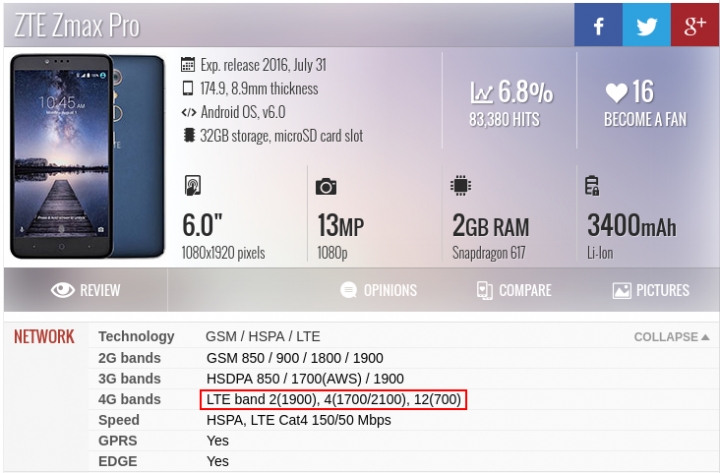Image resolution: width=720 pixels, height=473 pixels.
Task: Click the heart Become a Fan icon
Action: click(616, 93)
